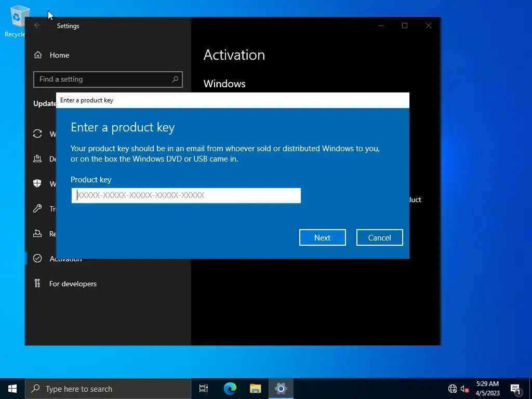
Task: Cancel the product key dialog
Action: (x=379, y=237)
